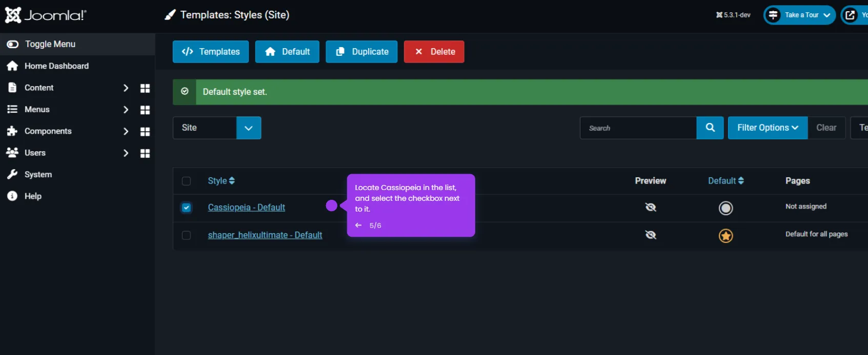Click the Pages column header
Screen dimensions: 868x355
798,181
